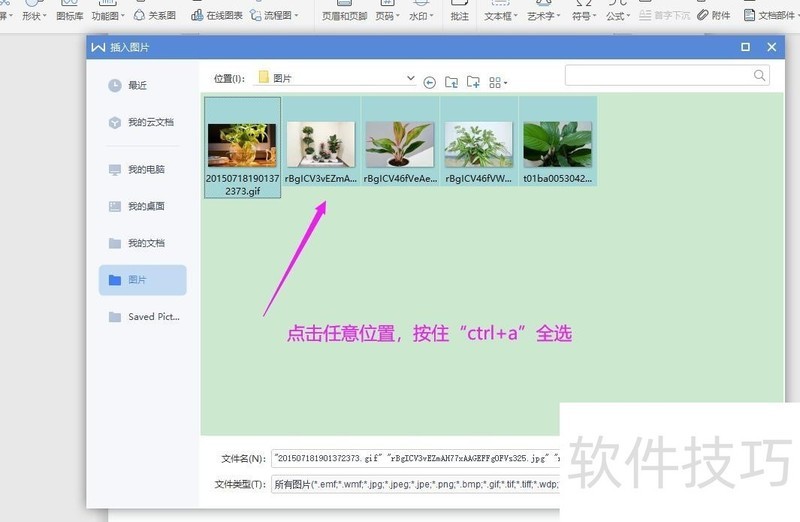Open 我的文档 folder in the sidebar
This screenshot has height=522, width=800.
pyautogui.click(x=137, y=243)
